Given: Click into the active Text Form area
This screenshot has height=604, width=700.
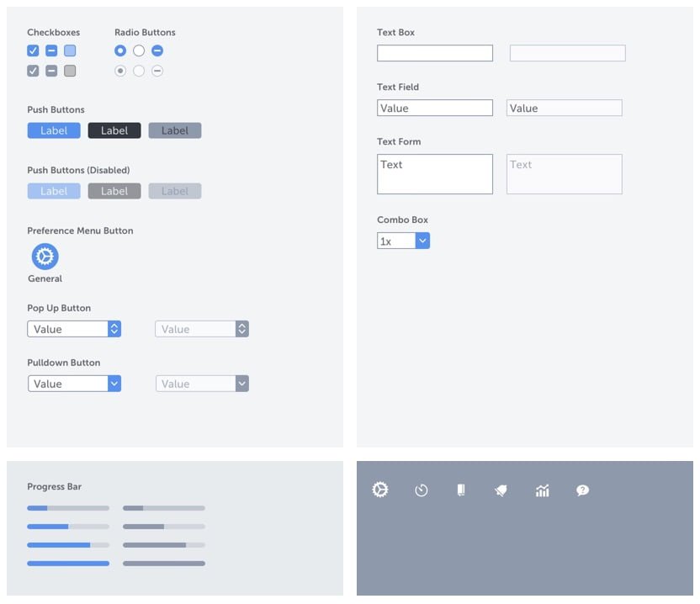Looking at the screenshot, I should pos(434,174).
